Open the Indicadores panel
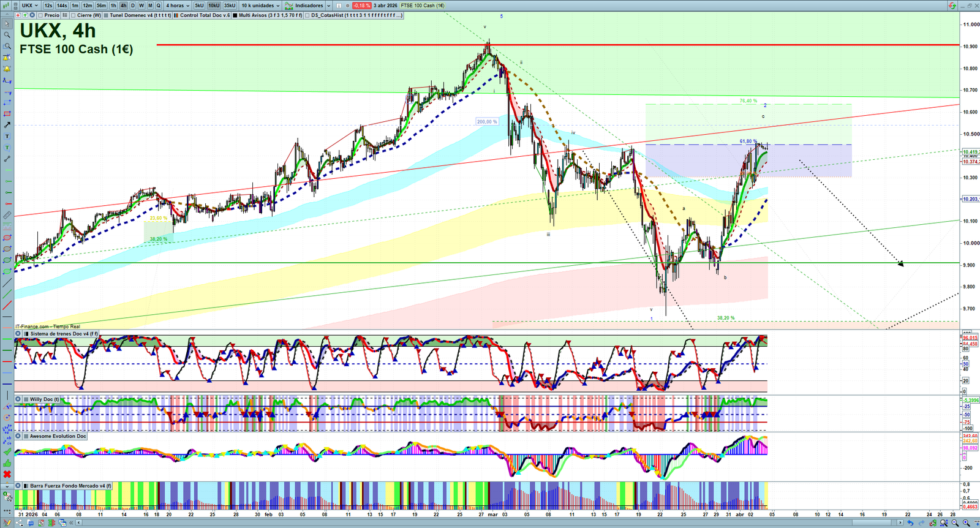 [x=308, y=6]
